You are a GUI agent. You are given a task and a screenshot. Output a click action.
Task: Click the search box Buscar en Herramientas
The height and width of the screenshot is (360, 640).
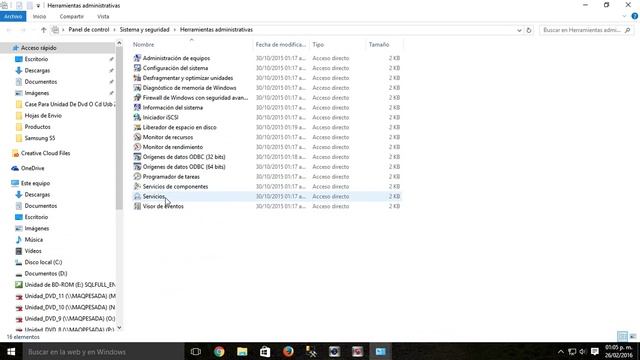click(586, 30)
